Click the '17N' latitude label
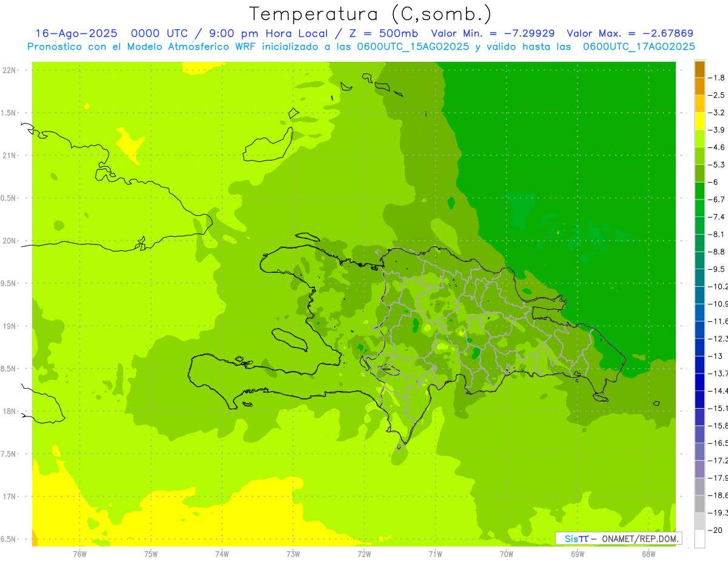This screenshot has height=562, width=728. point(10,497)
